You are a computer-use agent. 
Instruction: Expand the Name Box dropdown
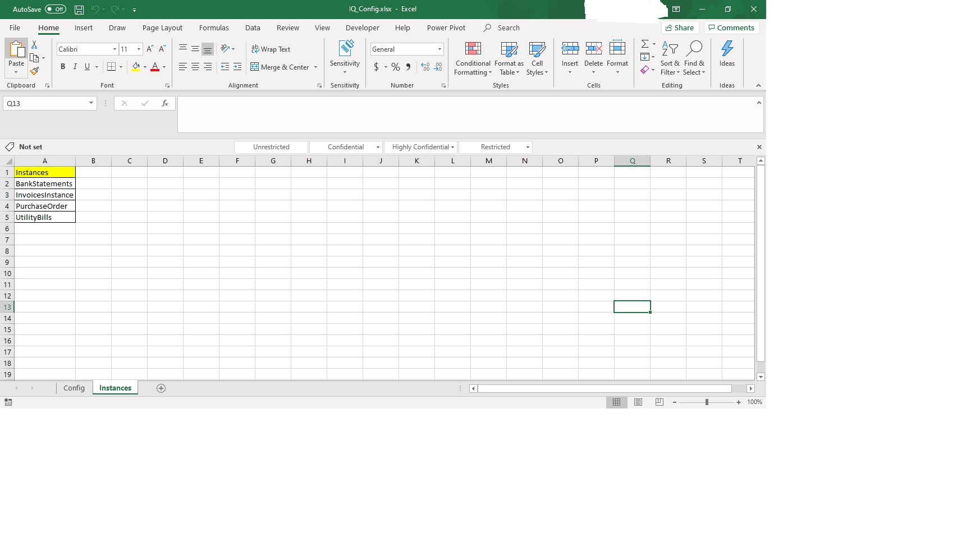(x=91, y=103)
